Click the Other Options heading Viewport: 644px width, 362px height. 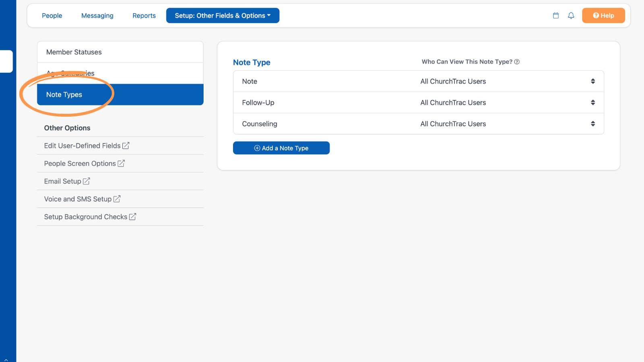(x=67, y=128)
